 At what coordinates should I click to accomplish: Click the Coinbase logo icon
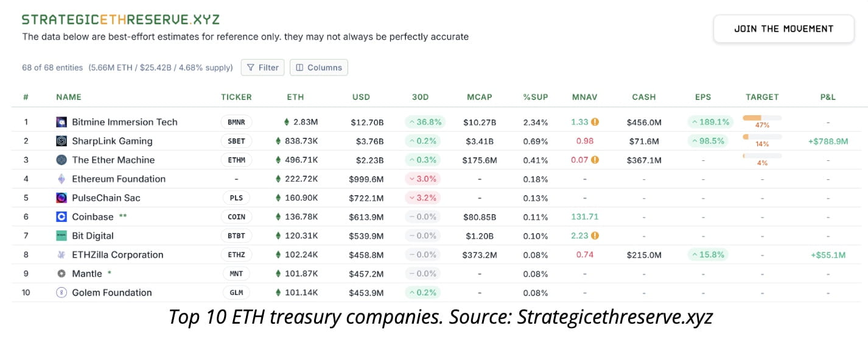[x=61, y=216]
